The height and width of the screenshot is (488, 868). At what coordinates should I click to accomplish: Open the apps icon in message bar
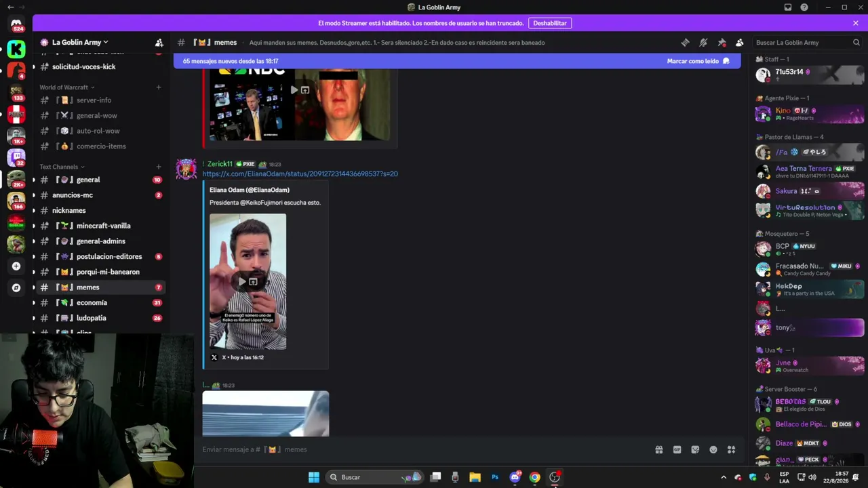coord(731,449)
